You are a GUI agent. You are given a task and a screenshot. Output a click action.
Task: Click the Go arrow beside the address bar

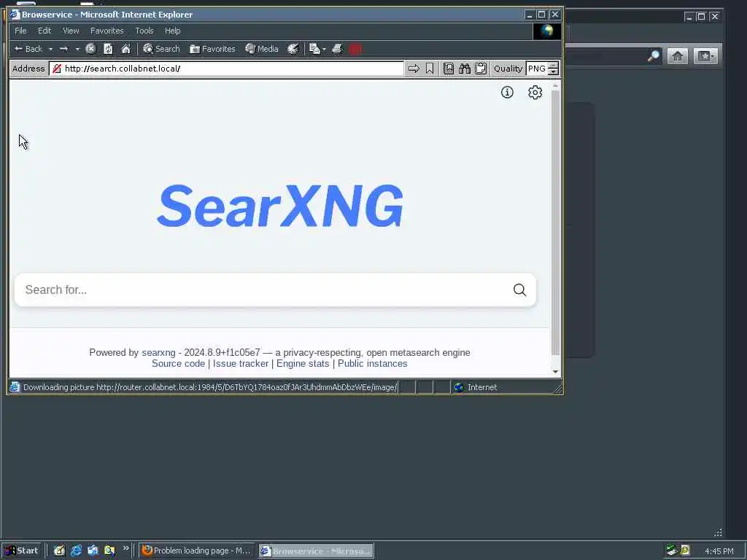414,69
